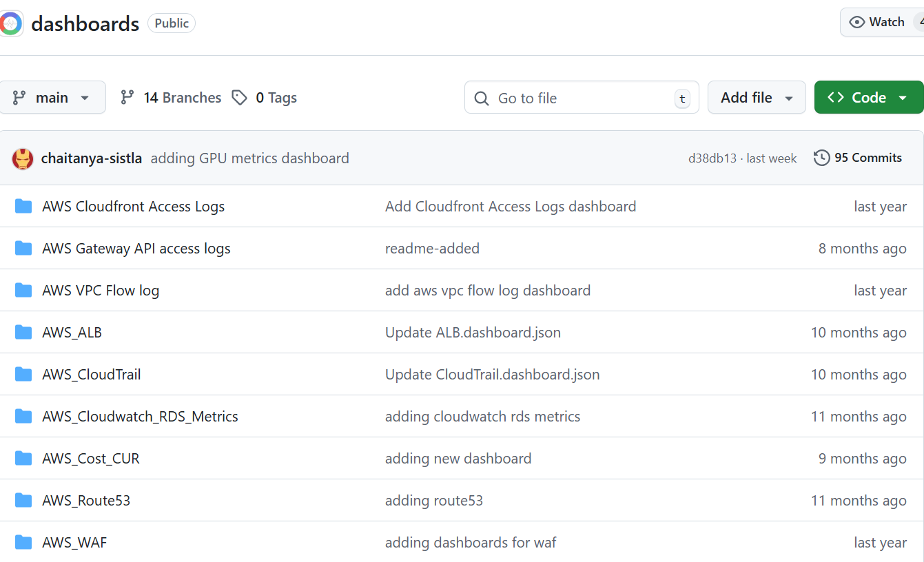
Task: Open the d38db13 commit link
Action: (712, 158)
